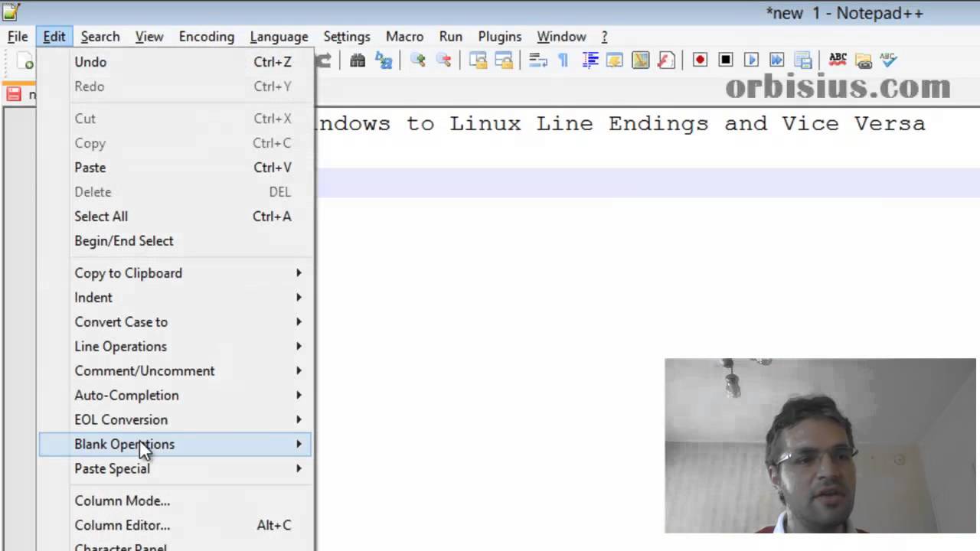
Task: Click the ABC spell check icon
Action: pos(838,60)
